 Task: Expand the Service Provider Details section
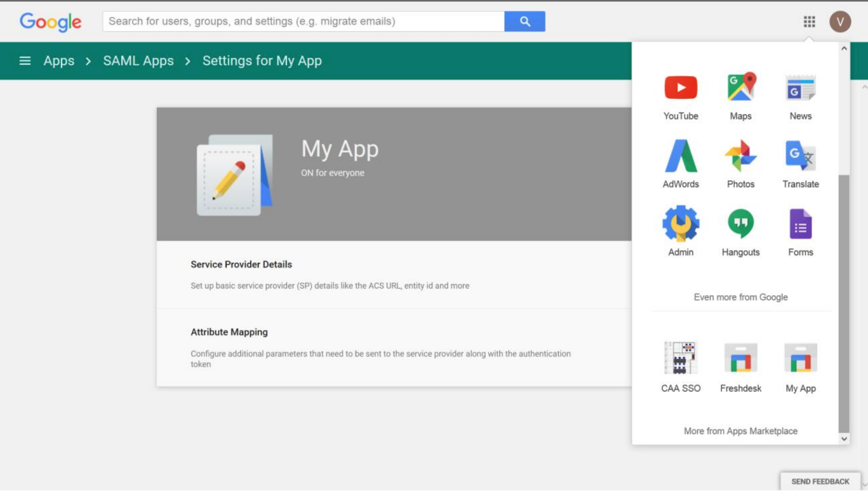394,275
